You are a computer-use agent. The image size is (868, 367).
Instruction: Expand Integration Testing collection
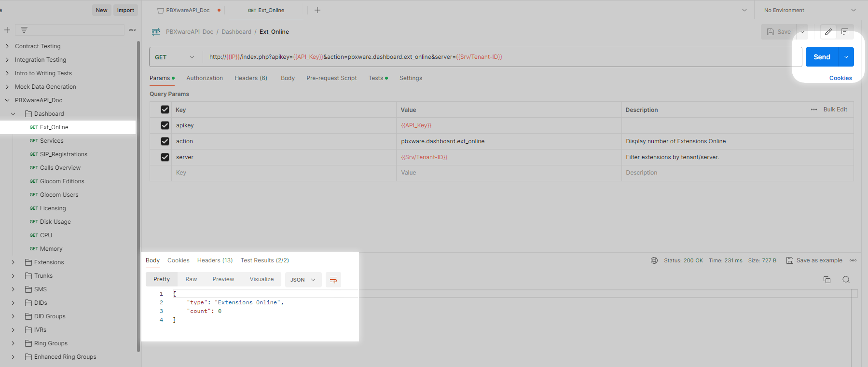[x=7, y=60]
